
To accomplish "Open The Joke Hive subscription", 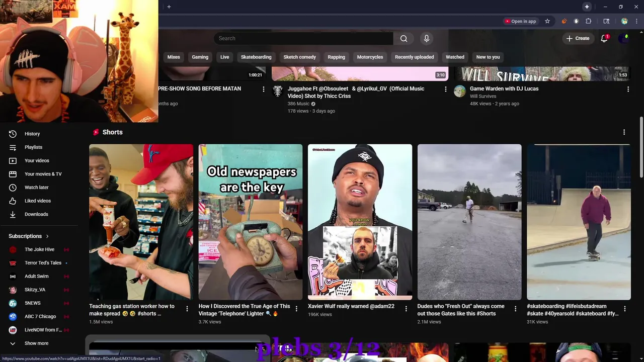I will click(x=40, y=249).
